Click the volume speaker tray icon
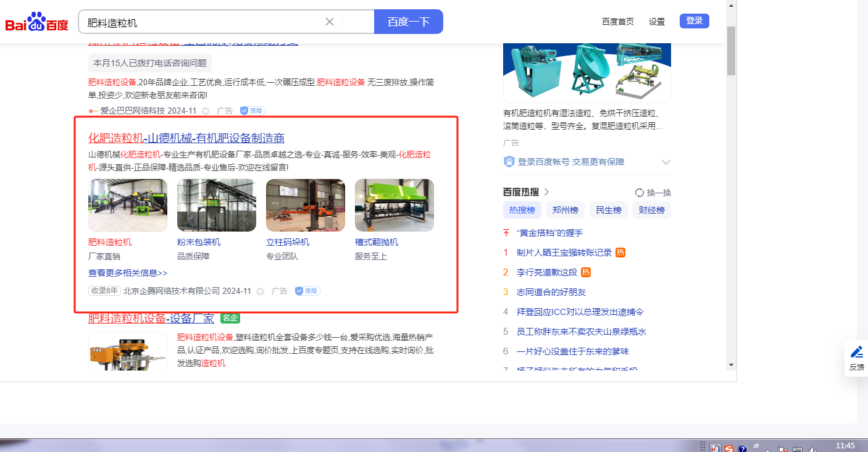The width and height of the screenshot is (868, 452). (x=813, y=449)
